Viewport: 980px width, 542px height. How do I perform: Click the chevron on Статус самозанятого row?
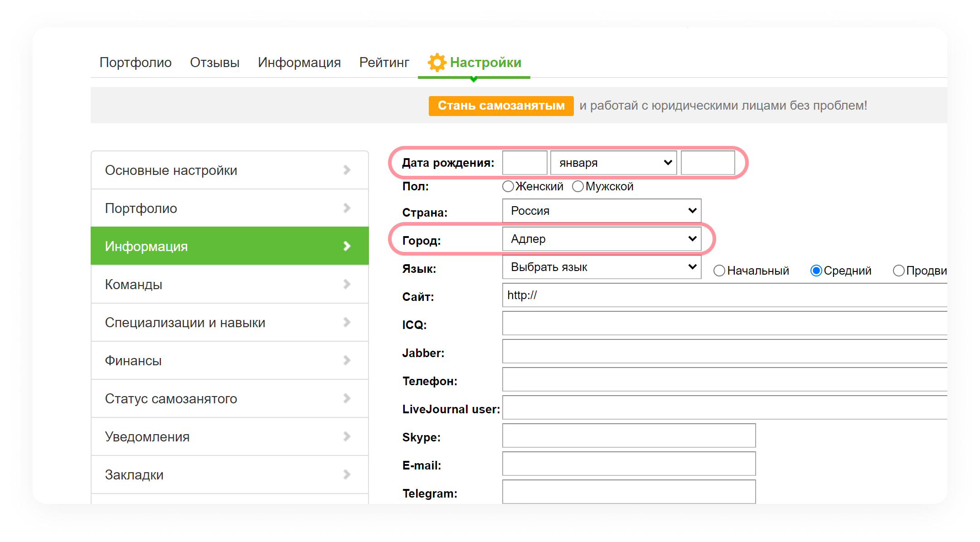[347, 398]
